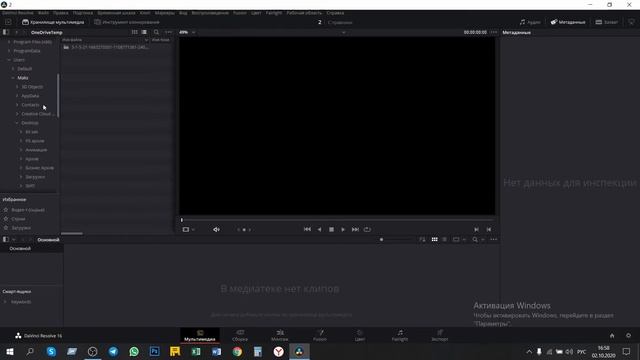Switch media storage to list view
The width and height of the screenshot is (640, 360).
(144, 32)
